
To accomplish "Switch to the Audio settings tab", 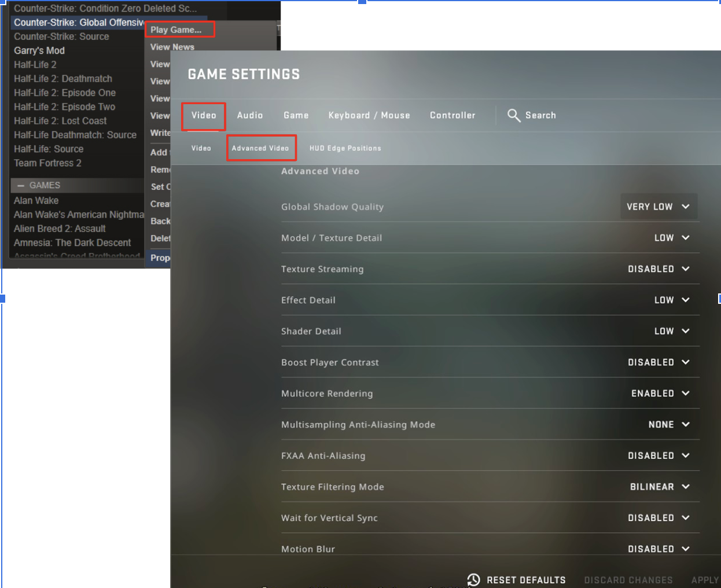I will tap(250, 115).
